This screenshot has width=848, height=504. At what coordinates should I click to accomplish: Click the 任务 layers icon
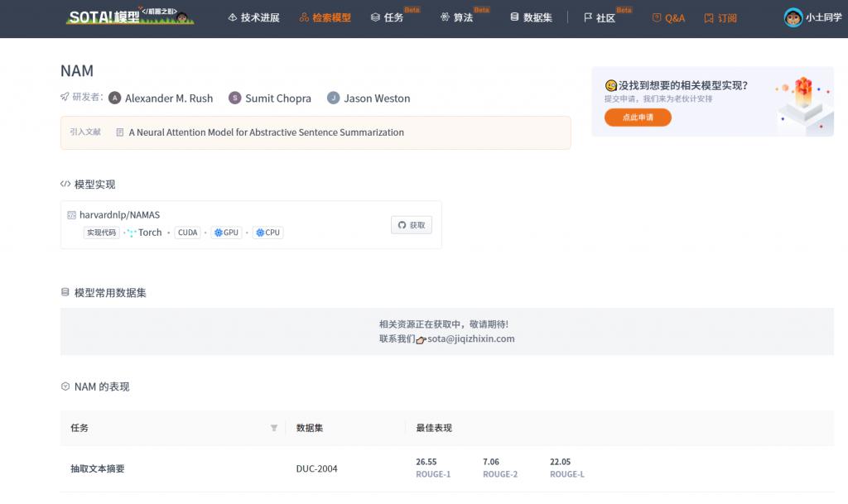tap(375, 17)
